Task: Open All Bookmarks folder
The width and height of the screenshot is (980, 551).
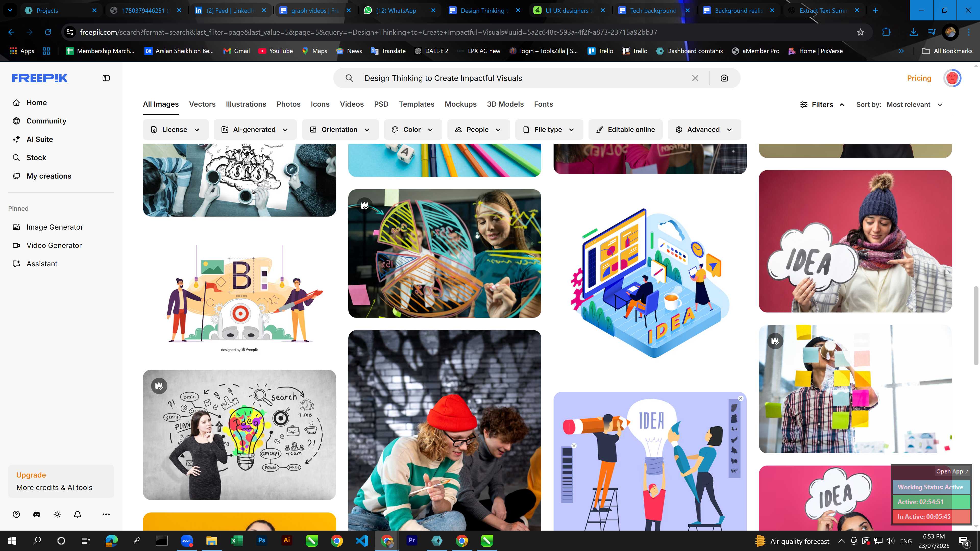Action: coord(947,51)
